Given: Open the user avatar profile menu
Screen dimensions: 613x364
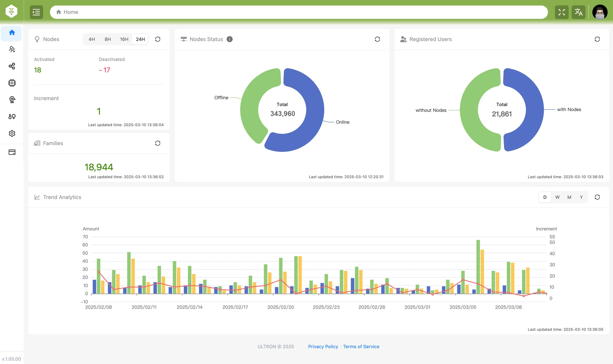Looking at the screenshot, I should coord(600,12).
